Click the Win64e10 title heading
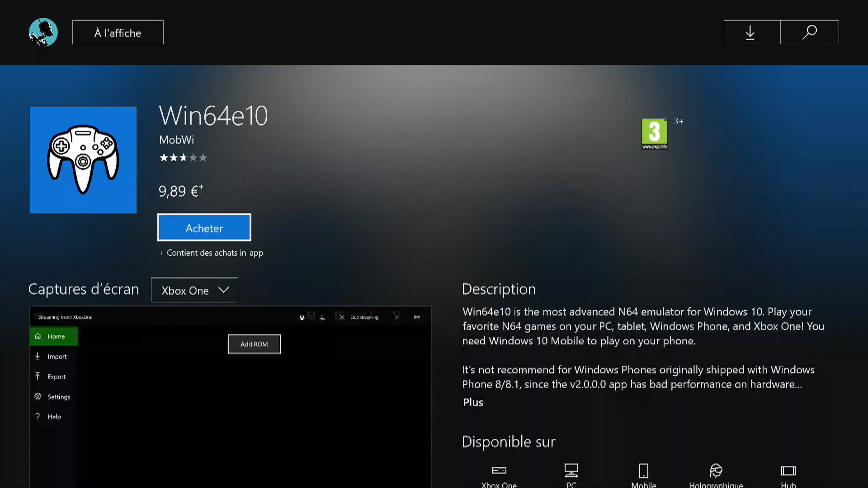 [213, 116]
